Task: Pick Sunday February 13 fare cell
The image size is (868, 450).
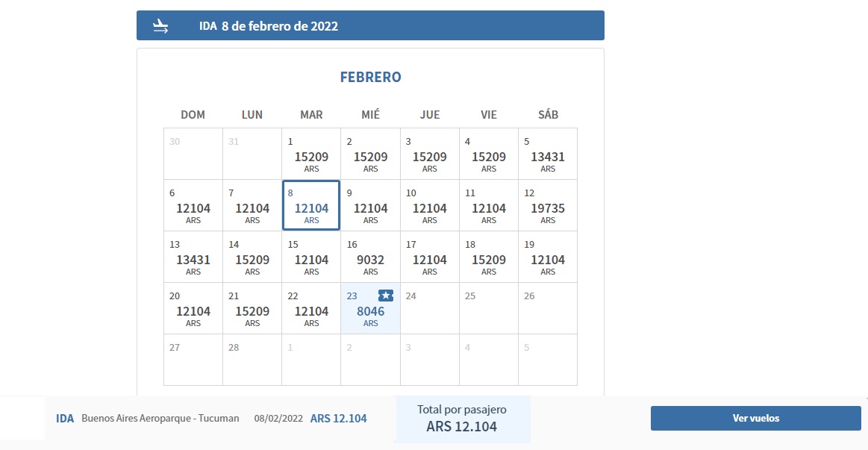Action: tap(193, 257)
